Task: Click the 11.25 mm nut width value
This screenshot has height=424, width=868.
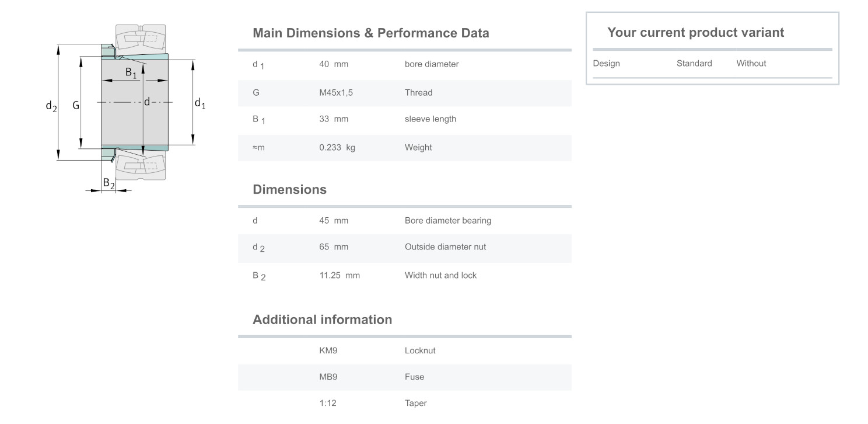Action: click(339, 276)
